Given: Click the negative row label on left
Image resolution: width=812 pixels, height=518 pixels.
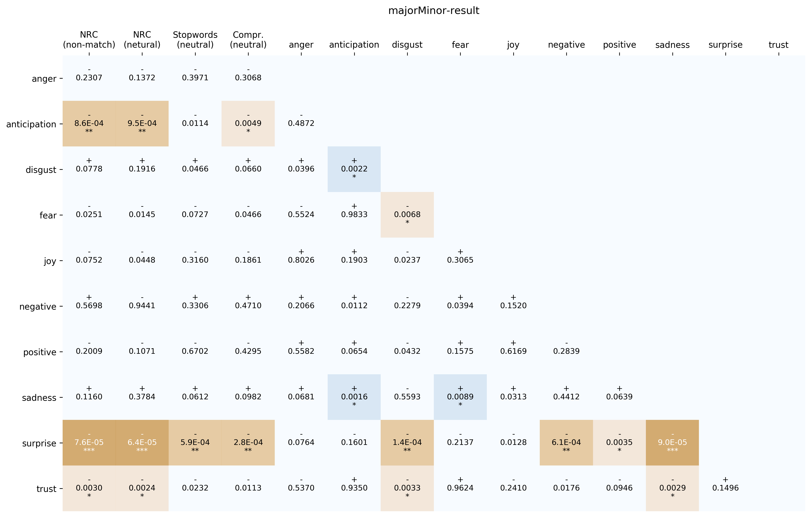Looking at the screenshot, I should pos(38,307).
